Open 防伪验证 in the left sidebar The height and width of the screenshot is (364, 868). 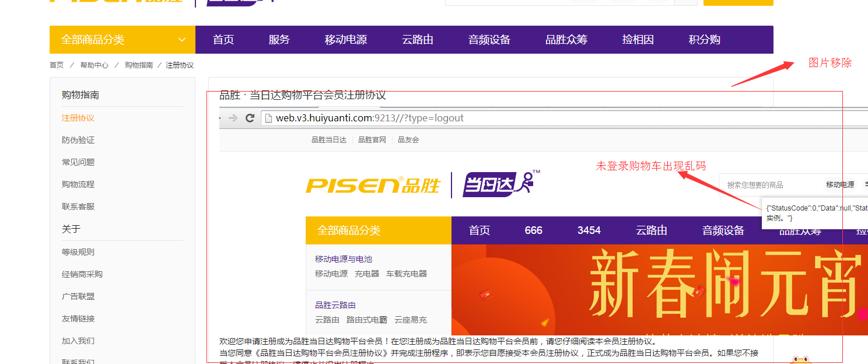click(78, 140)
